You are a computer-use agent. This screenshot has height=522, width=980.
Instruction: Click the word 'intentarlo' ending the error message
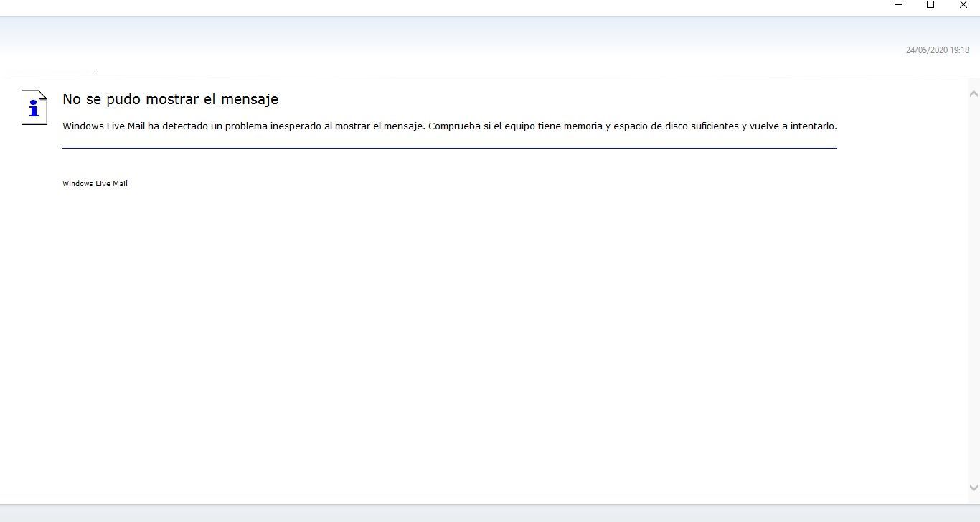click(x=813, y=126)
